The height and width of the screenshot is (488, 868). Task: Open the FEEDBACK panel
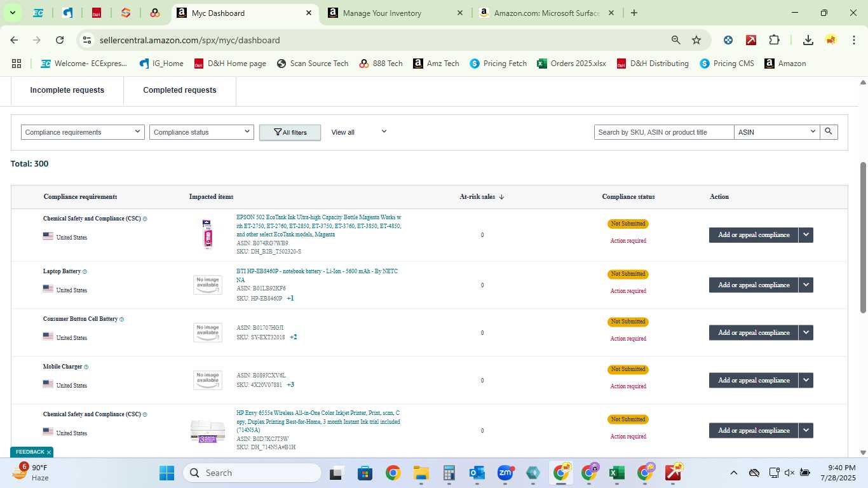30,452
